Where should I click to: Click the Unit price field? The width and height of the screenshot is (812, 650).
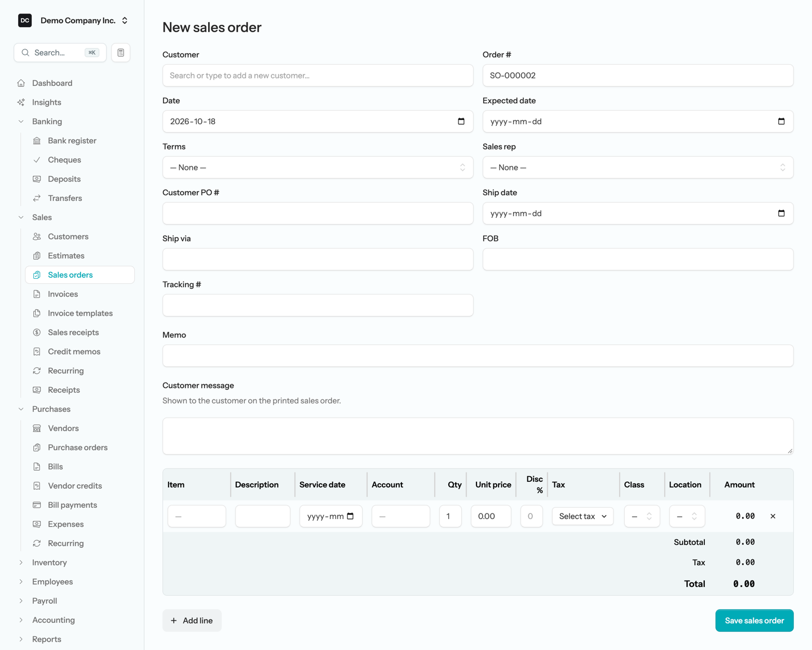click(x=491, y=516)
